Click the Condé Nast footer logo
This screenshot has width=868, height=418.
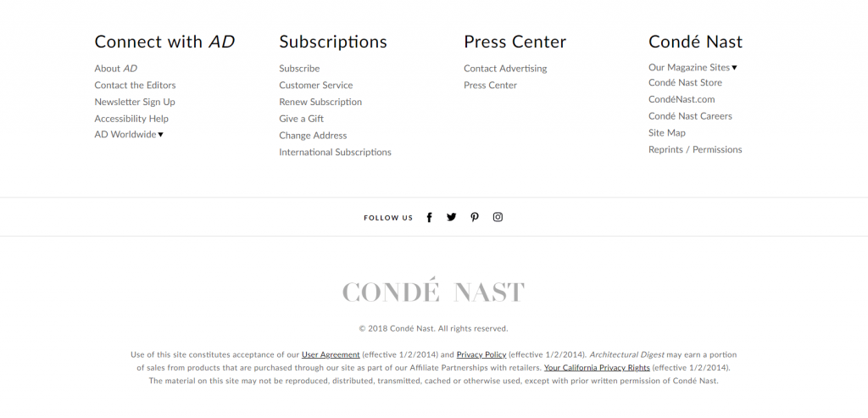pyautogui.click(x=433, y=292)
